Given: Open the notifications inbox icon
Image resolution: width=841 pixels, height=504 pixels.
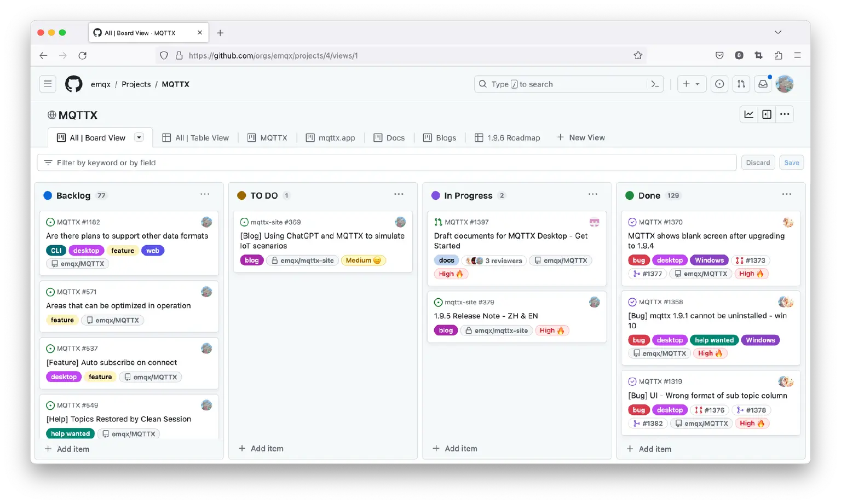Looking at the screenshot, I should point(763,84).
